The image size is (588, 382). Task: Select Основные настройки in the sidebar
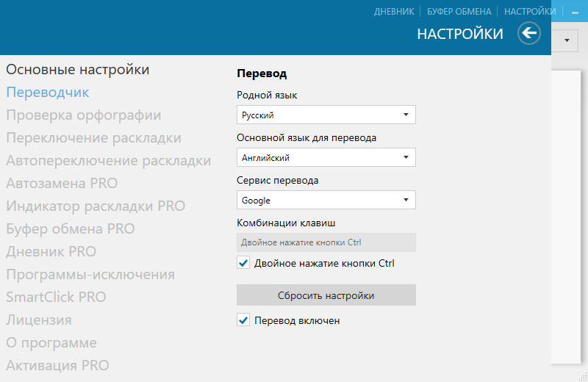tap(78, 70)
